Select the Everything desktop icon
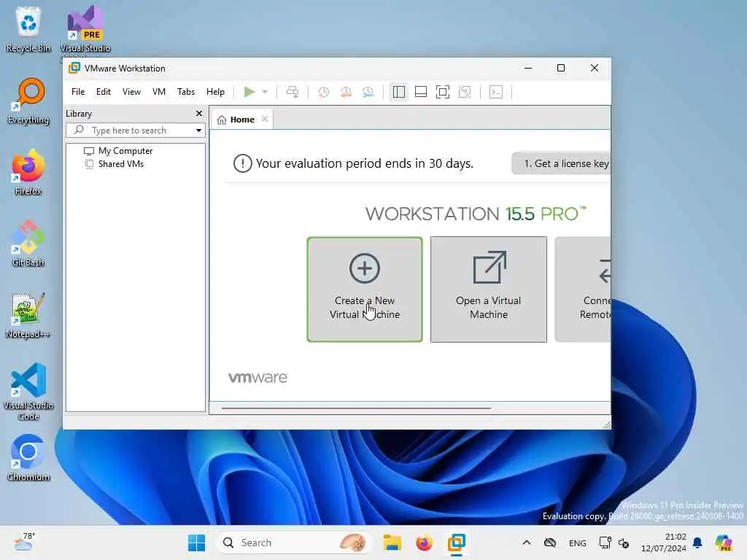Screen dimensions: 747x560 28,101
